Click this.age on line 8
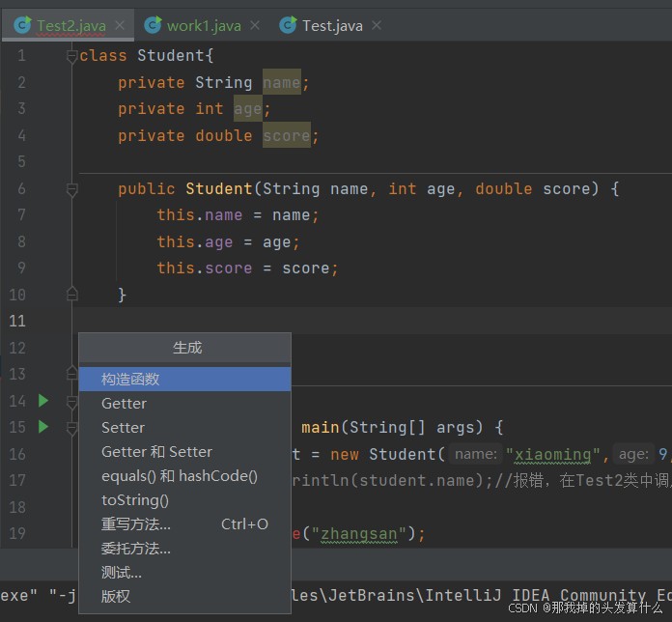The width and height of the screenshot is (672, 622). coord(195,241)
